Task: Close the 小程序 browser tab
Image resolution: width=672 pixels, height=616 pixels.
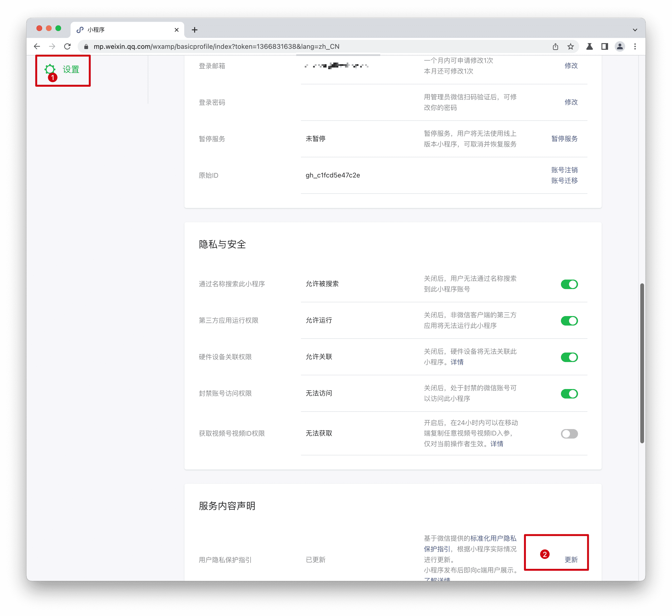Action: tap(177, 30)
